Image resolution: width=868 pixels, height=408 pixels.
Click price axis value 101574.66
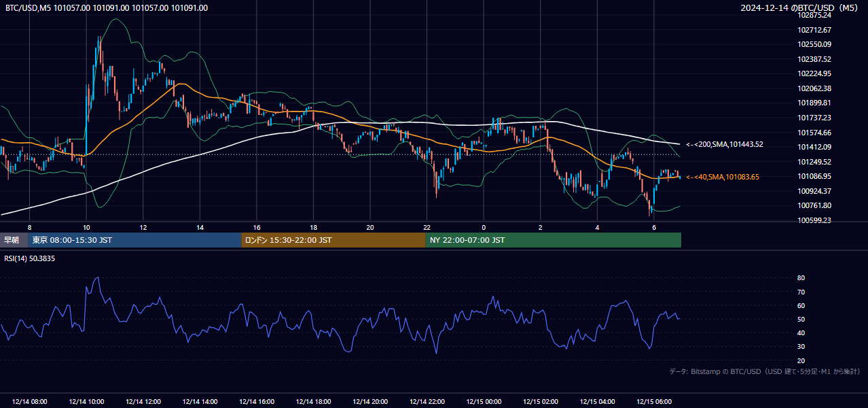point(814,133)
